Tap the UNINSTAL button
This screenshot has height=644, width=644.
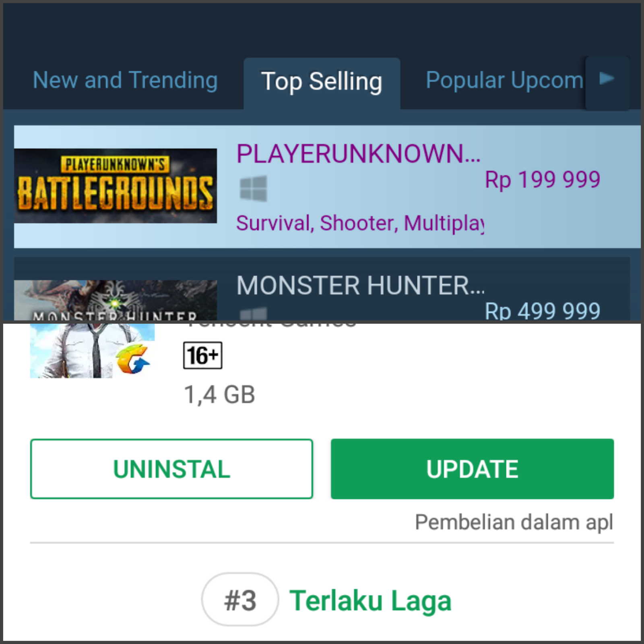click(171, 469)
